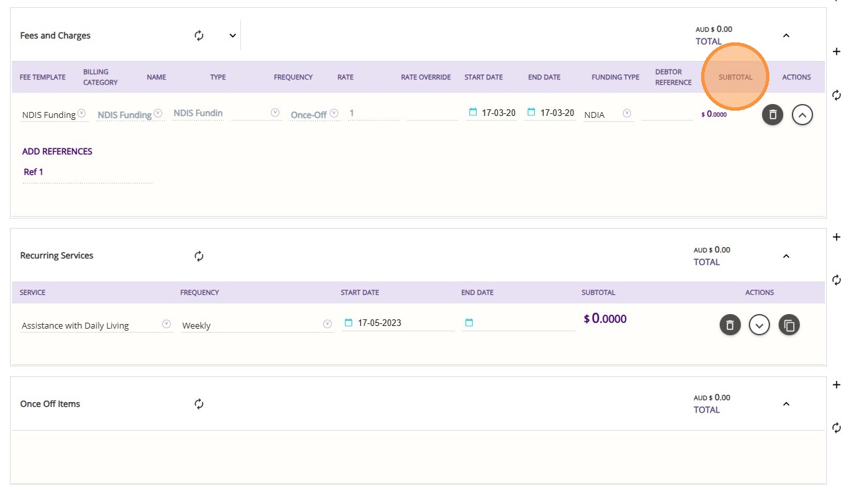Click the Name field NDIS Fundin
The width and height of the screenshot is (868, 485).
coord(198,113)
